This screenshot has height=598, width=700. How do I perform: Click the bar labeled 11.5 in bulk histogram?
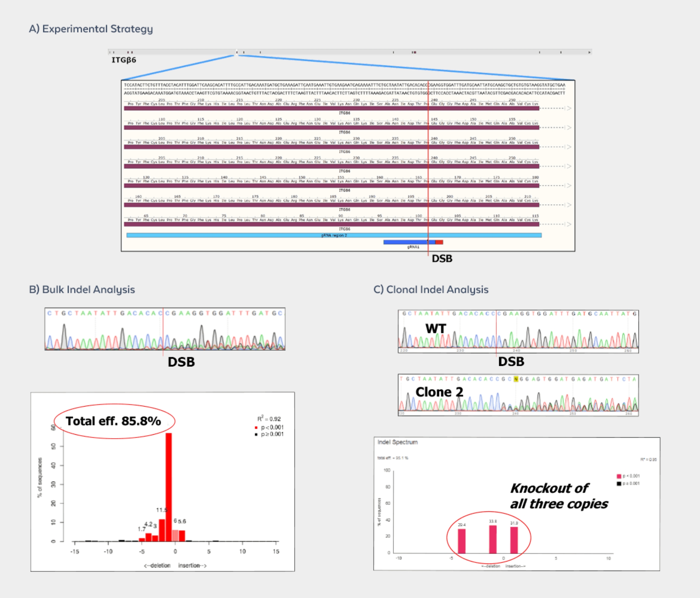click(x=162, y=531)
